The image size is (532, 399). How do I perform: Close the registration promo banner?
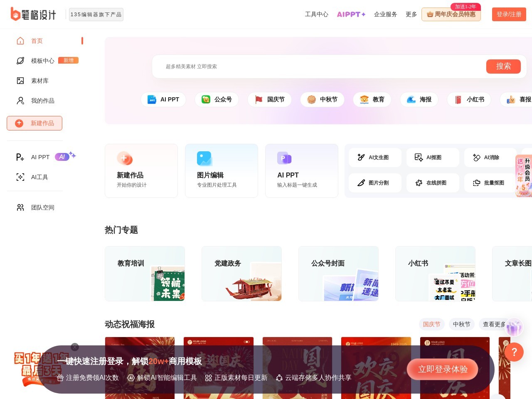tap(75, 347)
